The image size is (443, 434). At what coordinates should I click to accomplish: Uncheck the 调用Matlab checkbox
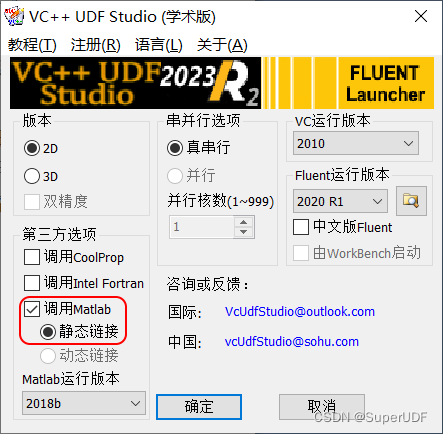[32, 309]
